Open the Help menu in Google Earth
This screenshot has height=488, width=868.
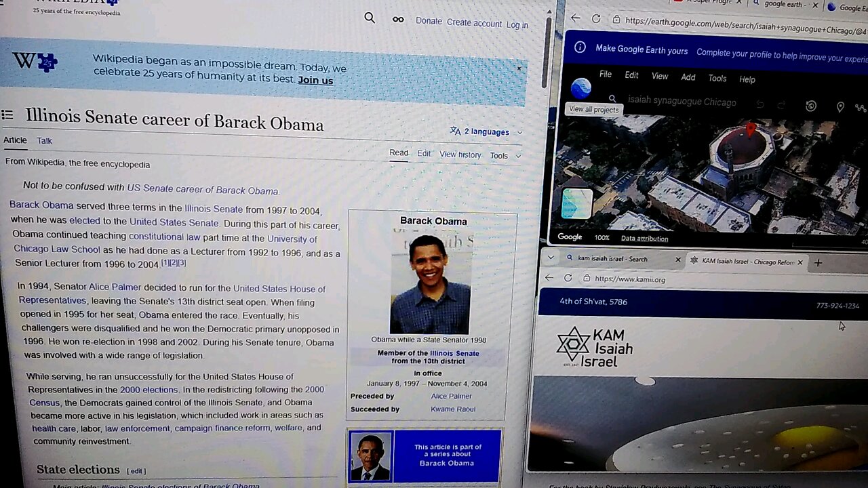tap(747, 79)
